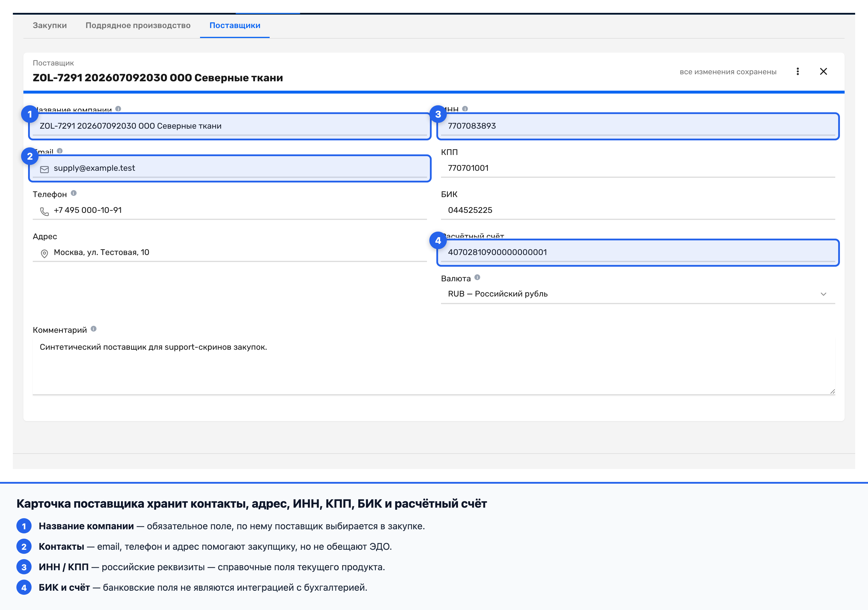Click the comment textarea resize handle
The image size is (868, 610).
click(x=832, y=392)
